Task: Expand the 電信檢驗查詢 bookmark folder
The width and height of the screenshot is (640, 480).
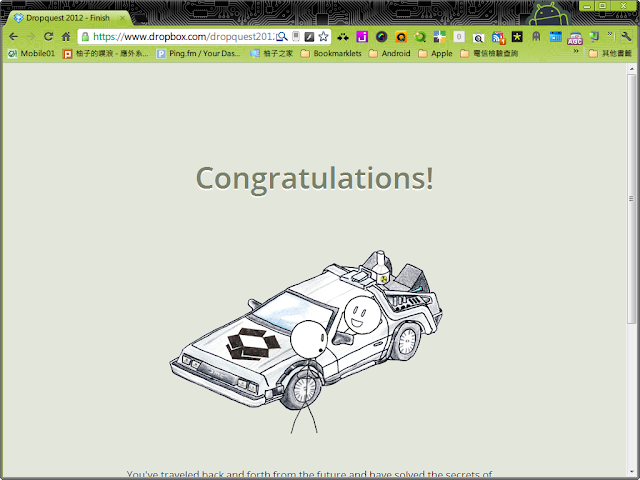Action: click(489, 53)
